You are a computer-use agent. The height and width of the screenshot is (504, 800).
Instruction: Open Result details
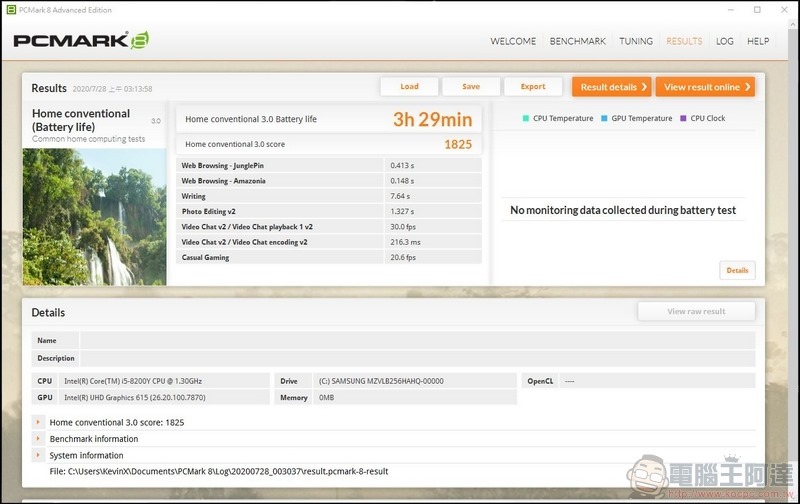(x=612, y=87)
